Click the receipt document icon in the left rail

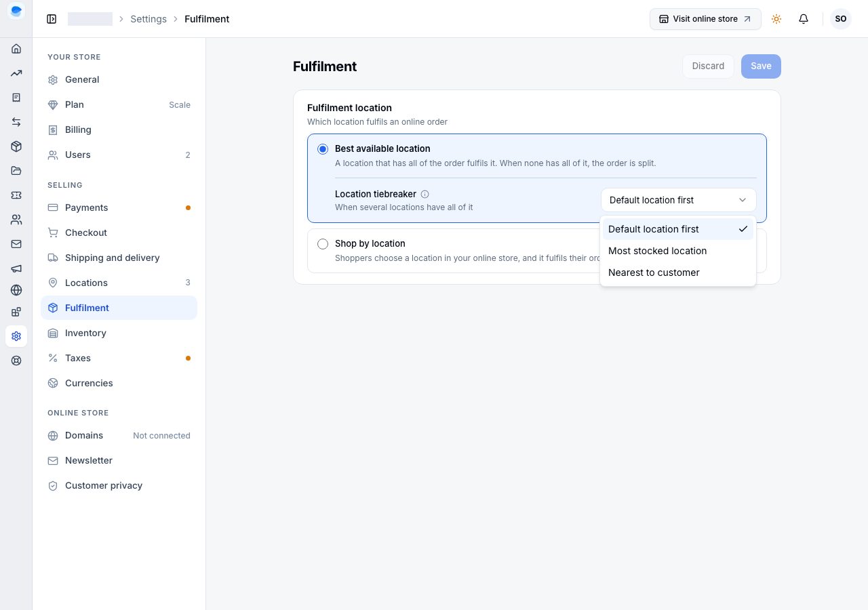[16, 98]
